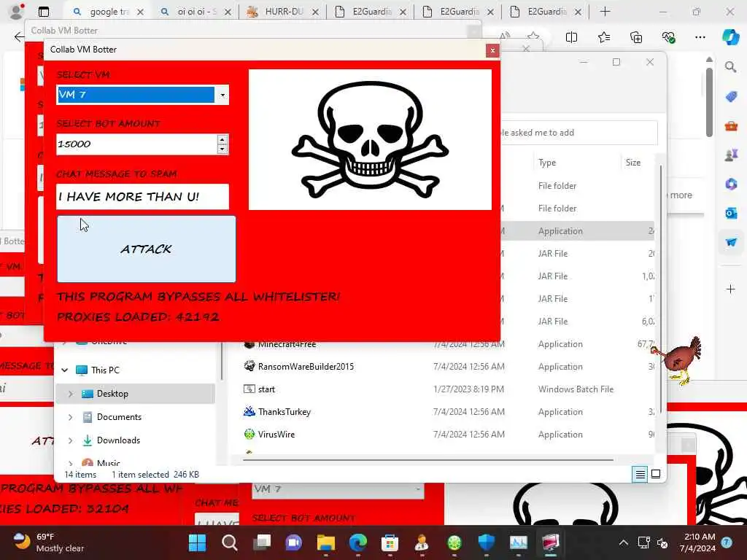
Task: Collapse the This PC tree node
Action: pyautogui.click(x=65, y=370)
